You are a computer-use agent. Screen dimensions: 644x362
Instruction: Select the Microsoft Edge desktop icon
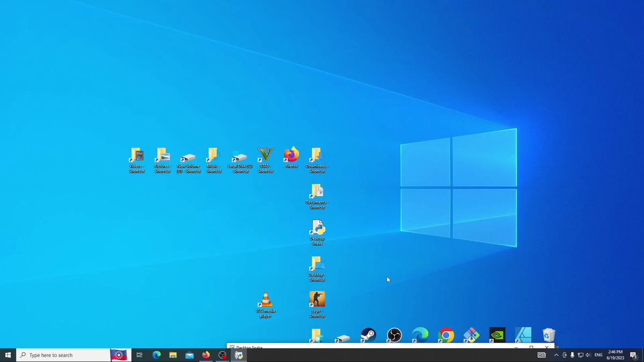(x=420, y=335)
